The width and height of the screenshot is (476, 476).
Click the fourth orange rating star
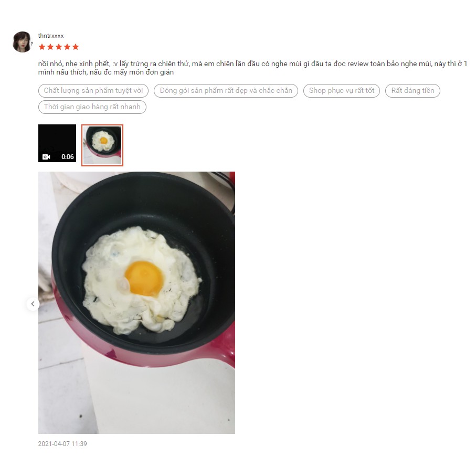tap(67, 47)
